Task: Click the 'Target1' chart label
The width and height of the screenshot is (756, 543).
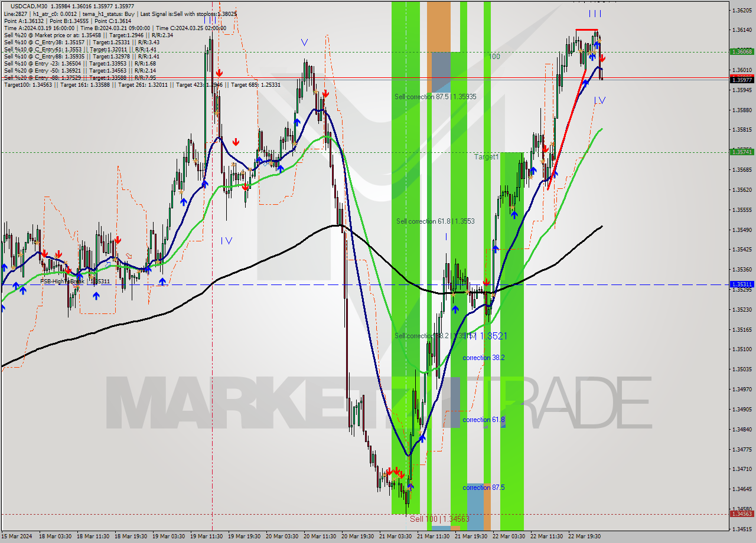Action: click(487, 157)
